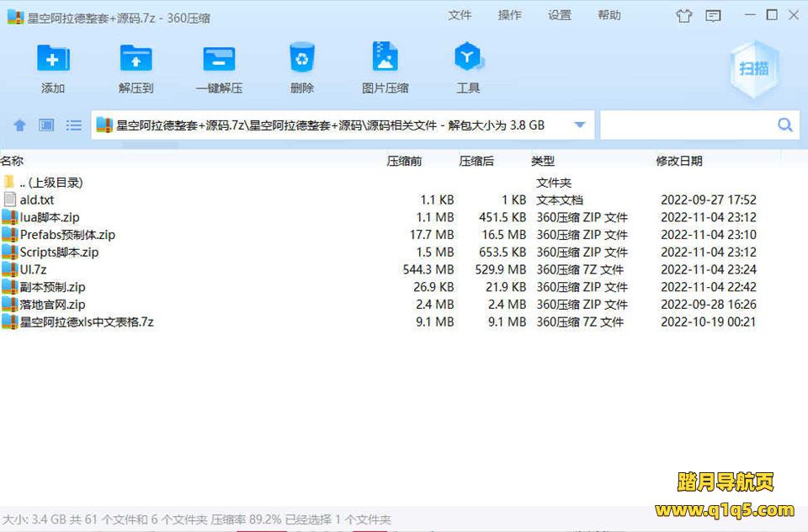Open the 图片压缩 image compression tool
This screenshot has height=532, width=808.
click(385, 59)
